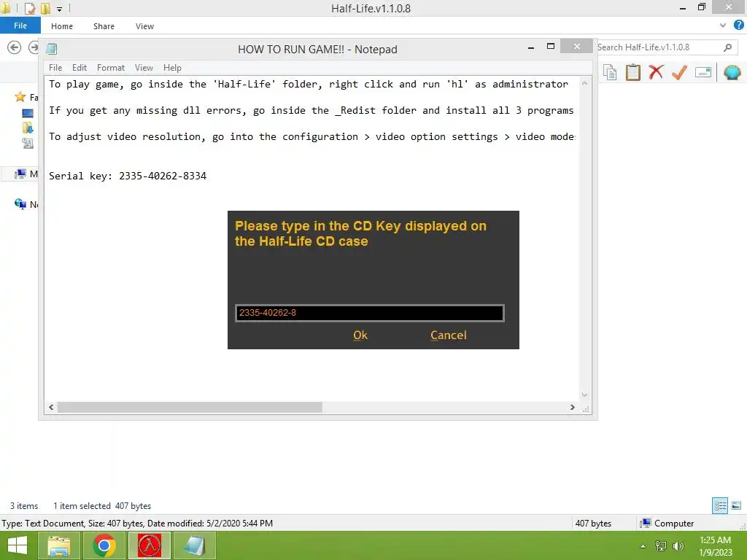Click the 'missing dll errors' text line
The image size is (747, 560).
[311, 111]
